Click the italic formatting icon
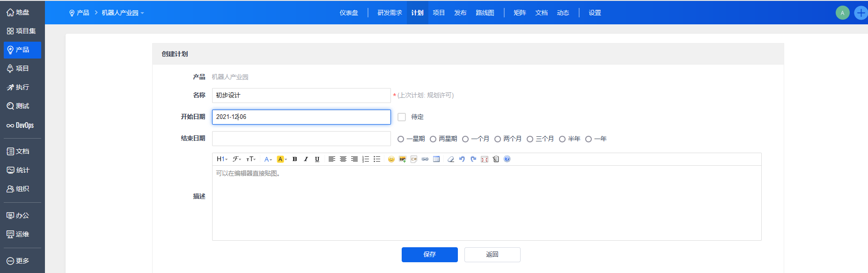Screen dimensions: 868x273 306,159
